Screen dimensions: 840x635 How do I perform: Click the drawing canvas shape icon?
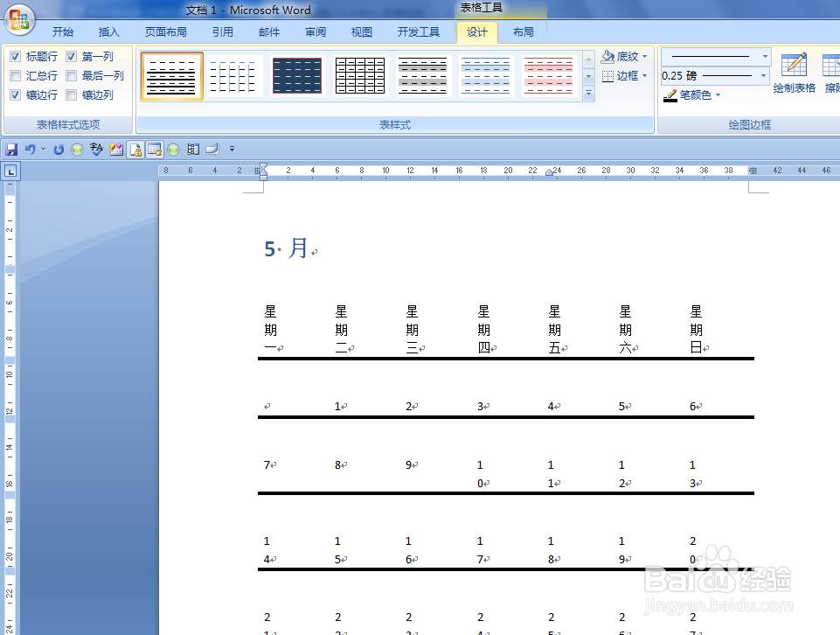pos(212,150)
